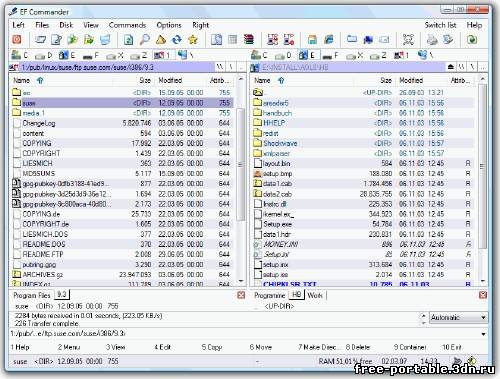Click the orange-blue window panel icon

coord(312,40)
